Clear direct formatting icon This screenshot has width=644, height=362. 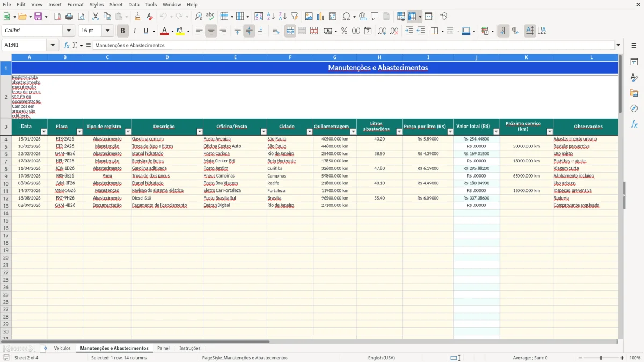coord(149,17)
